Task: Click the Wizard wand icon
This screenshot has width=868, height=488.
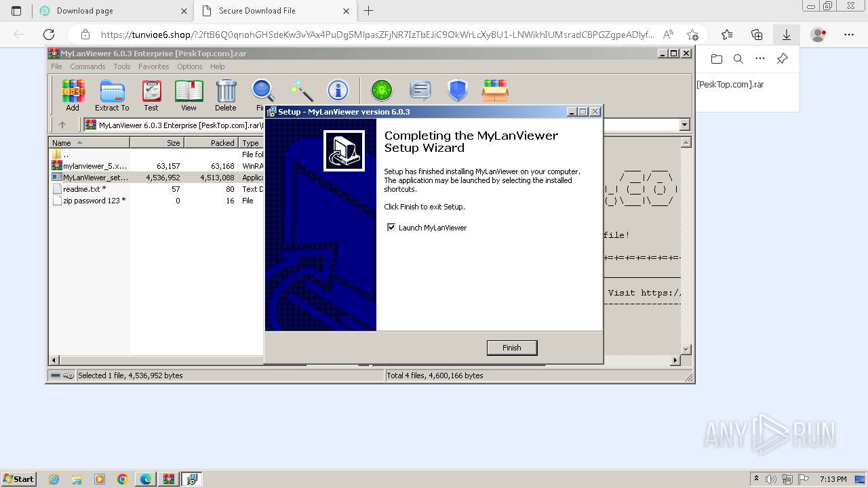Action: (x=300, y=90)
